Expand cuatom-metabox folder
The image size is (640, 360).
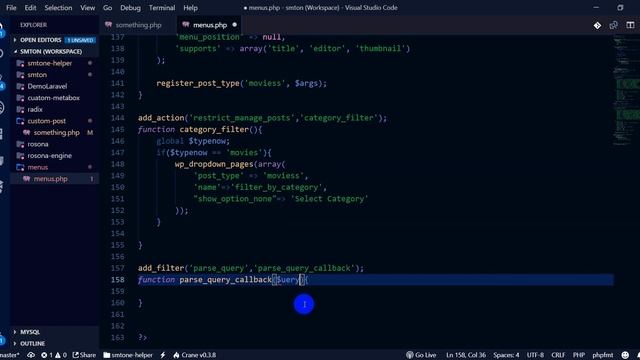click(53, 98)
